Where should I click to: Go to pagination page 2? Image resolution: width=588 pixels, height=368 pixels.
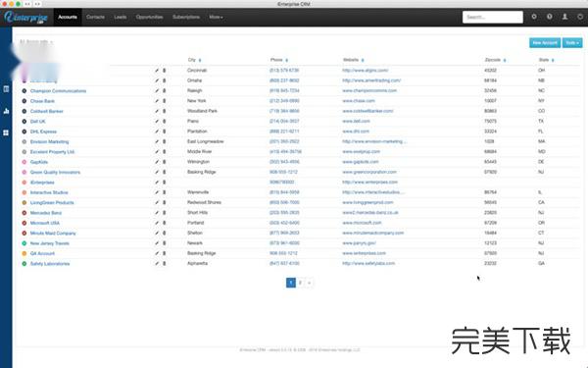point(300,283)
